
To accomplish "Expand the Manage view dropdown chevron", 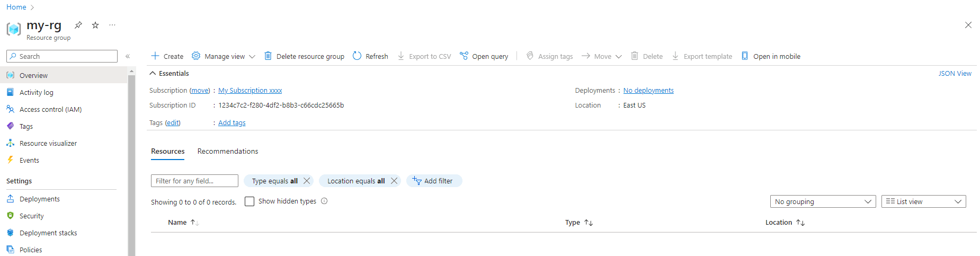I will tap(252, 57).
